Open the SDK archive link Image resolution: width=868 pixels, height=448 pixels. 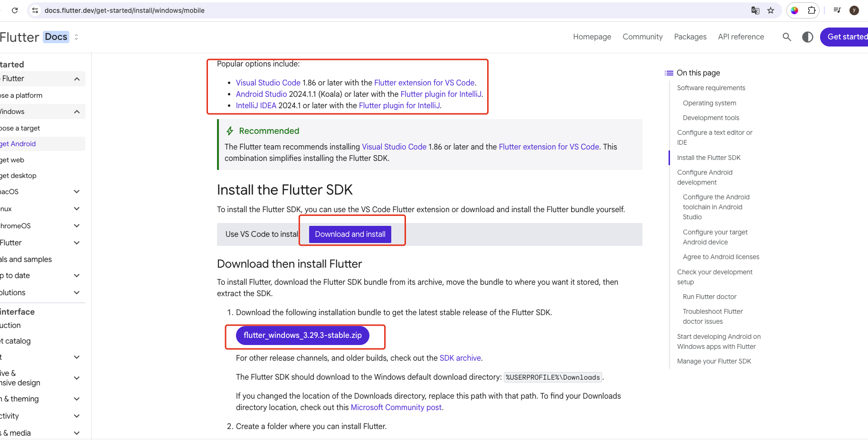(x=460, y=358)
